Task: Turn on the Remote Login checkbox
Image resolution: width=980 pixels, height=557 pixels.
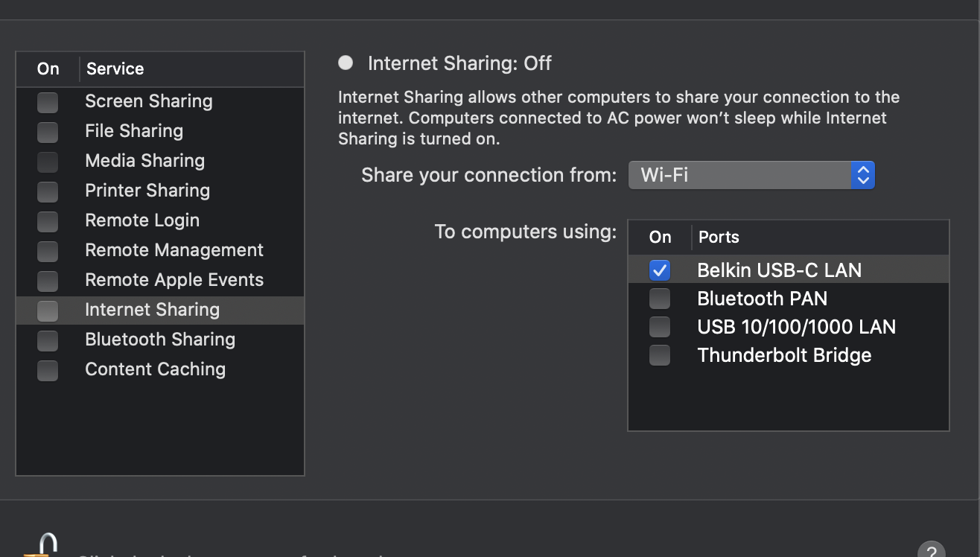Action: coord(48,221)
